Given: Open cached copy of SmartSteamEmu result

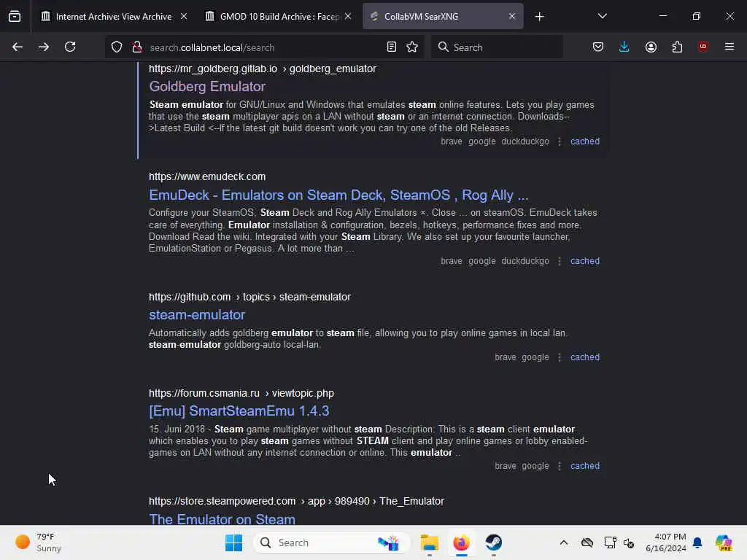Looking at the screenshot, I should pos(585,466).
